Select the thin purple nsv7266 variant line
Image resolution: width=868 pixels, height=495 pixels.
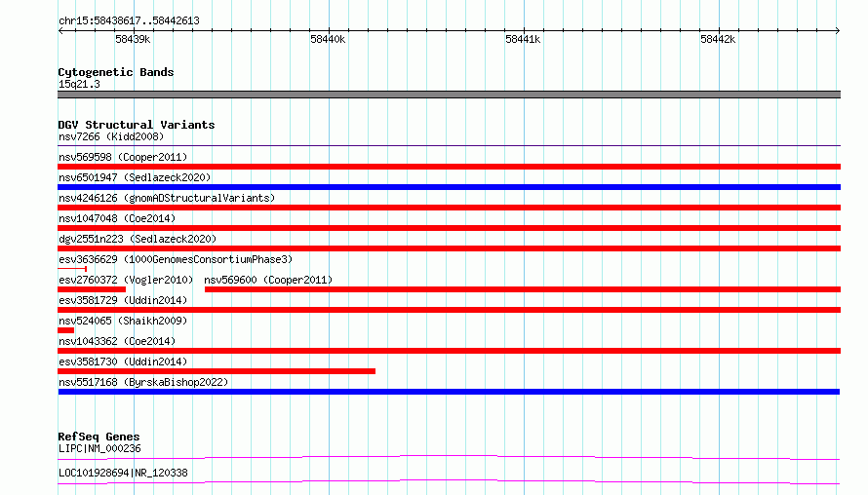449,145
